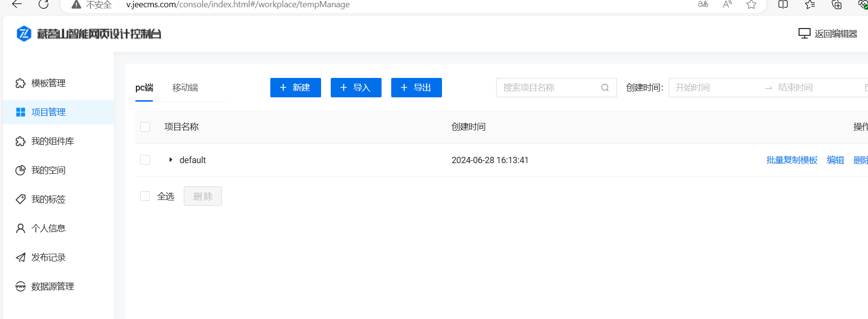Click the 模板管理 puzzle icon
This screenshot has height=319, width=868.
click(x=20, y=83)
